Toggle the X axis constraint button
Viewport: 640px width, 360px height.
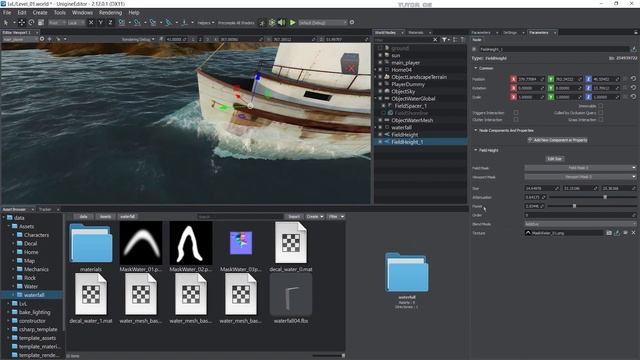(91, 22)
